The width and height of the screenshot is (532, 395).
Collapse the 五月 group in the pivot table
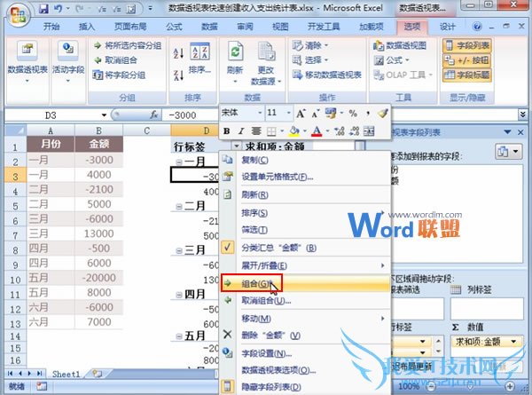coord(179,336)
